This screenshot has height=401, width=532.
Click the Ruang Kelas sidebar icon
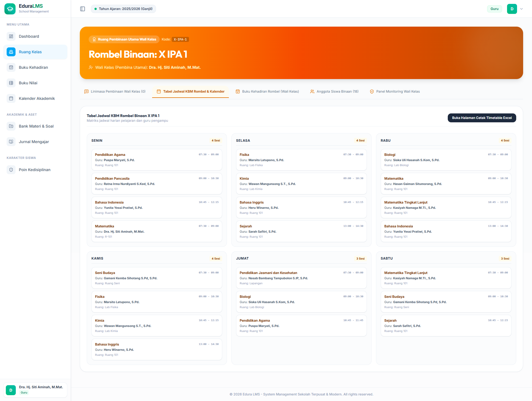coord(11,52)
